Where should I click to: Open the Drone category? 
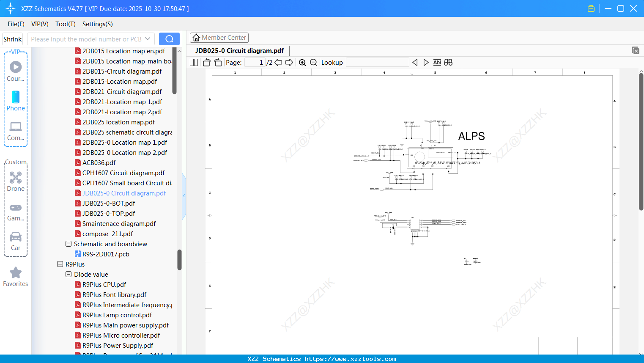[16, 181]
